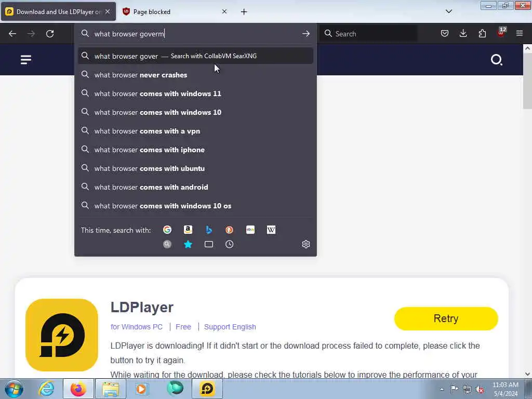Open the Firefox hamburger application menu
The height and width of the screenshot is (399, 532).
520,33
